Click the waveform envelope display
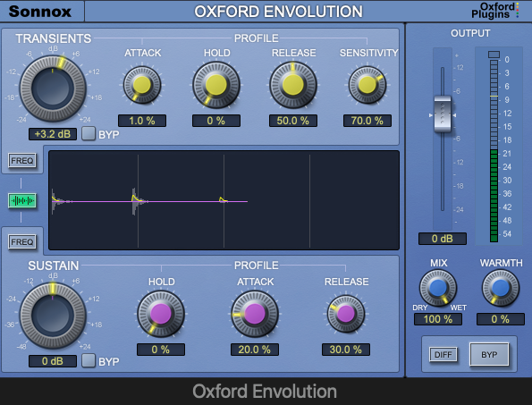Viewport: 532px width, 405px height. 224,200
